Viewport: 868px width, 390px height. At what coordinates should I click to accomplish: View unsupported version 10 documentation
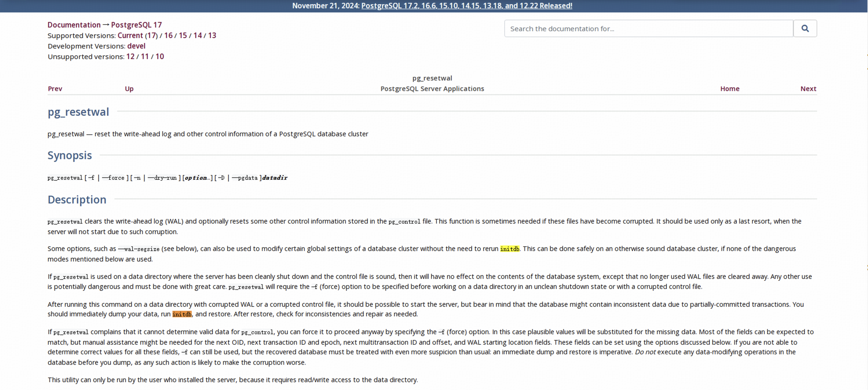160,56
